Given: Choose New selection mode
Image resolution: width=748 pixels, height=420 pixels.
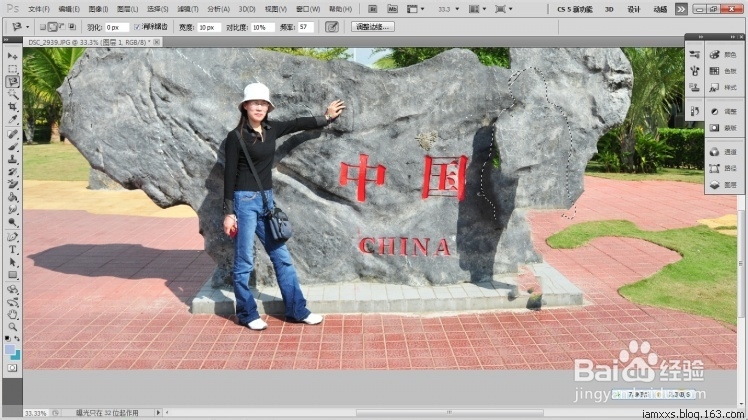Looking at the screenshot, I should click(x=43, y=27).
